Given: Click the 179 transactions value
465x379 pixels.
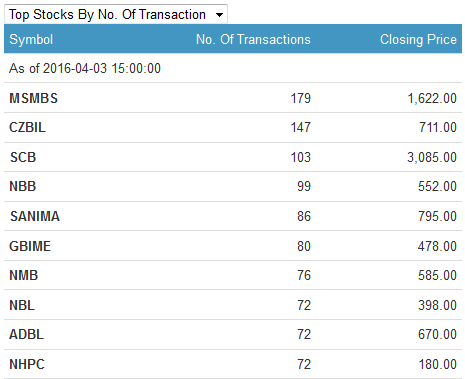Looking at the screenshot, I should point(300,98).
